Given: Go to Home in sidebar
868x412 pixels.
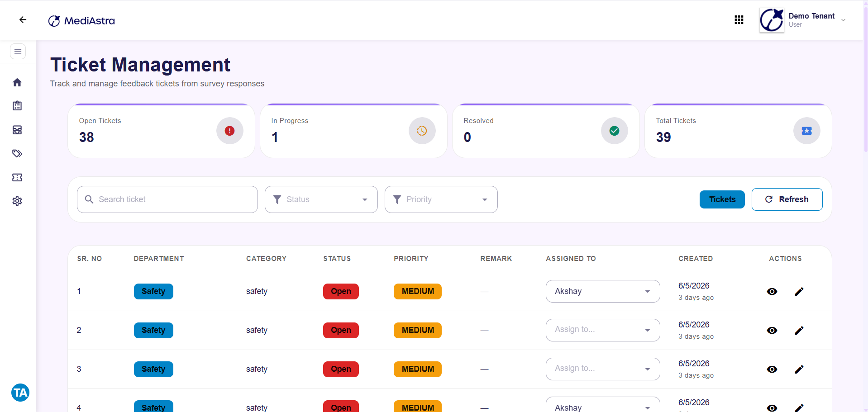Looking at the screenshot, I should pos(17,82).
